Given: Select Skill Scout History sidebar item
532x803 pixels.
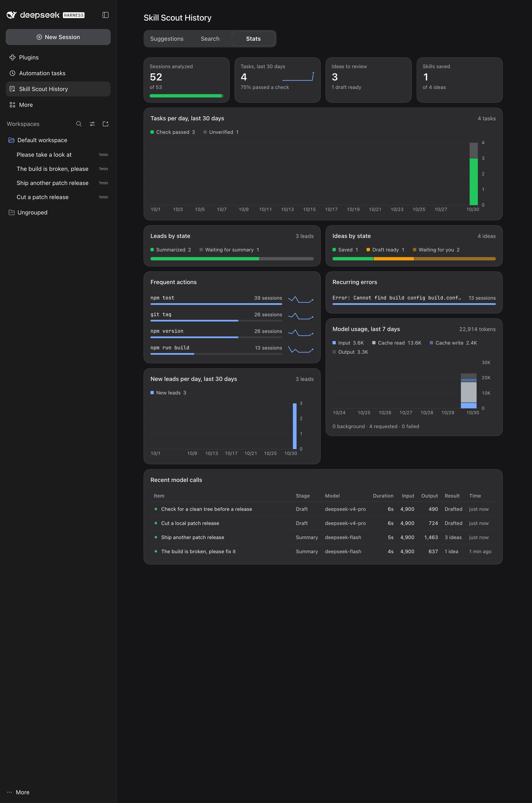Looking at the screenshot, I should click(x=58, y=89).
